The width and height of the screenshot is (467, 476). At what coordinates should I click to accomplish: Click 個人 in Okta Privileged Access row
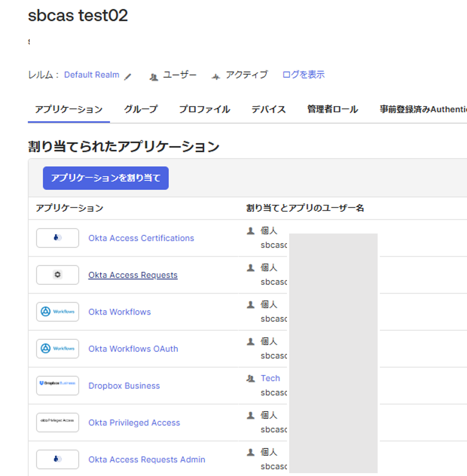coord(269,415)
